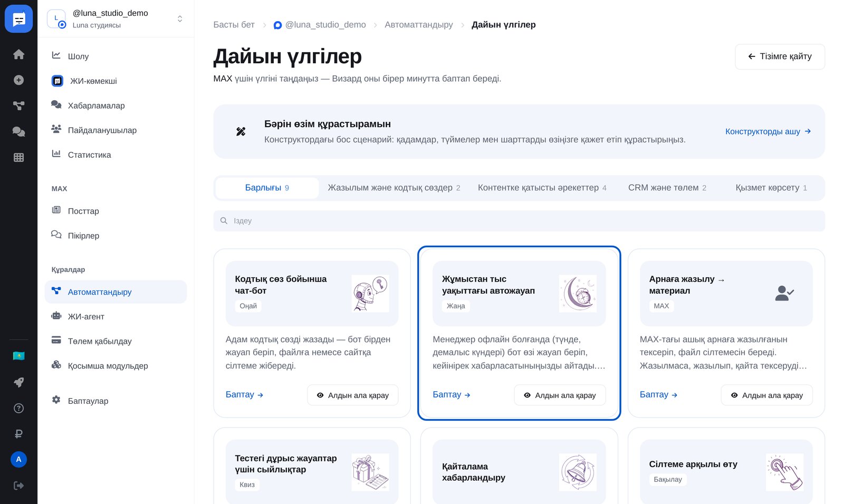
Task: Select Қызмет көрсету tab
Action: coord(771,188)
